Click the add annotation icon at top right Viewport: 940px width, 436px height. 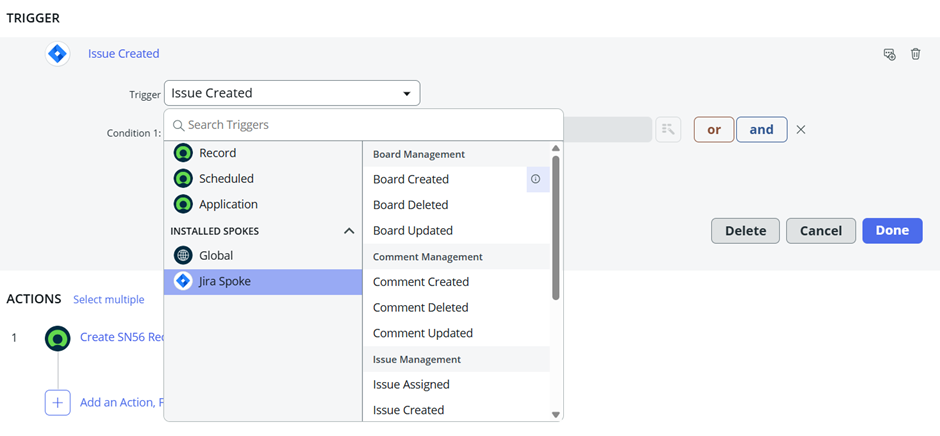(890, 54)
